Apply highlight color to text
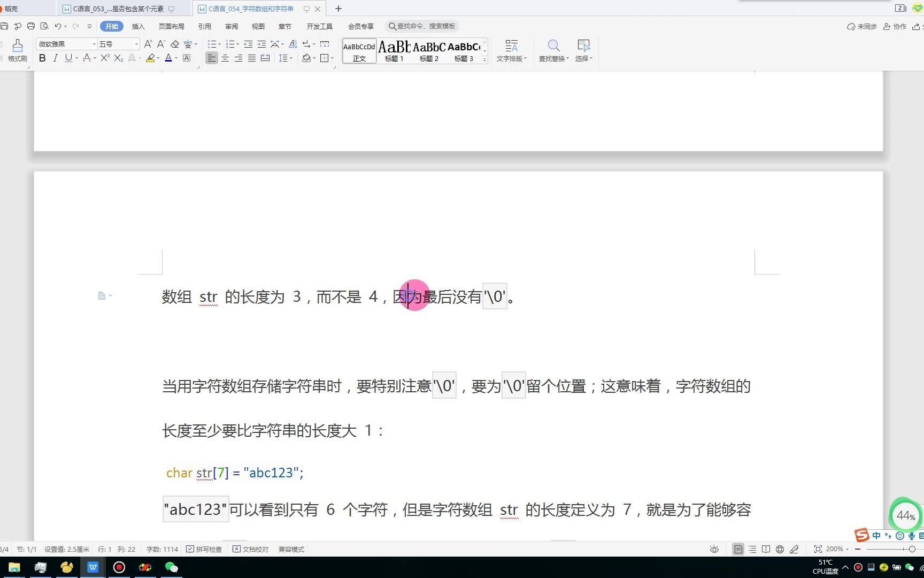The width and height of the screenshot is (924, 578). [x=150, y=58]
